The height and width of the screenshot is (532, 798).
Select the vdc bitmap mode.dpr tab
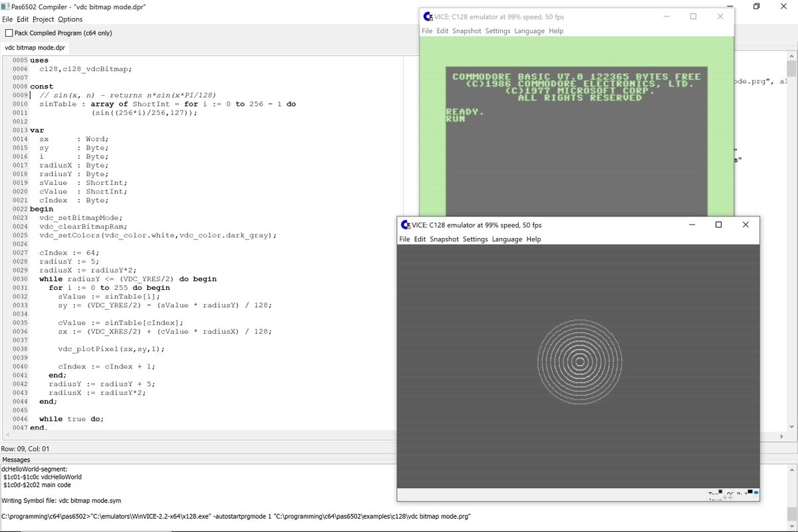35,48
